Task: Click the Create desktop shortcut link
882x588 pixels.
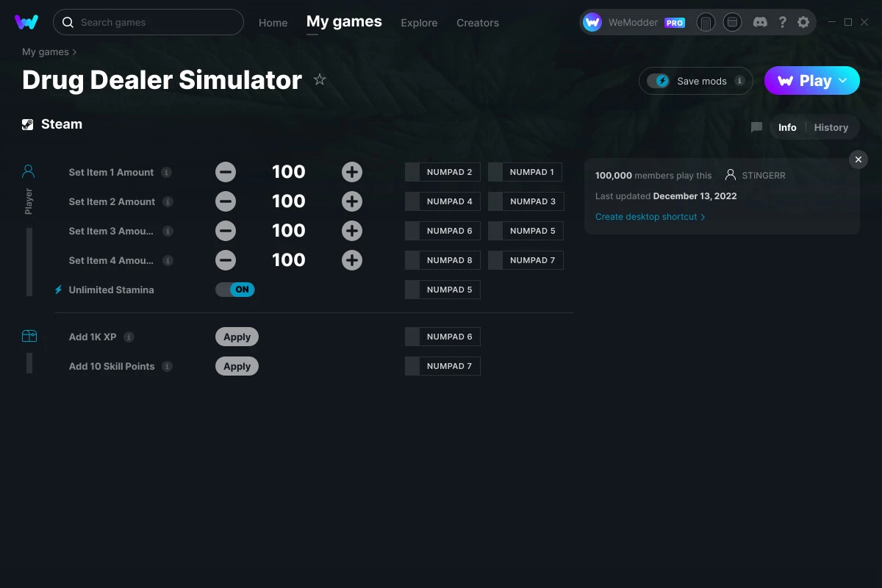Action: point(646,216)
